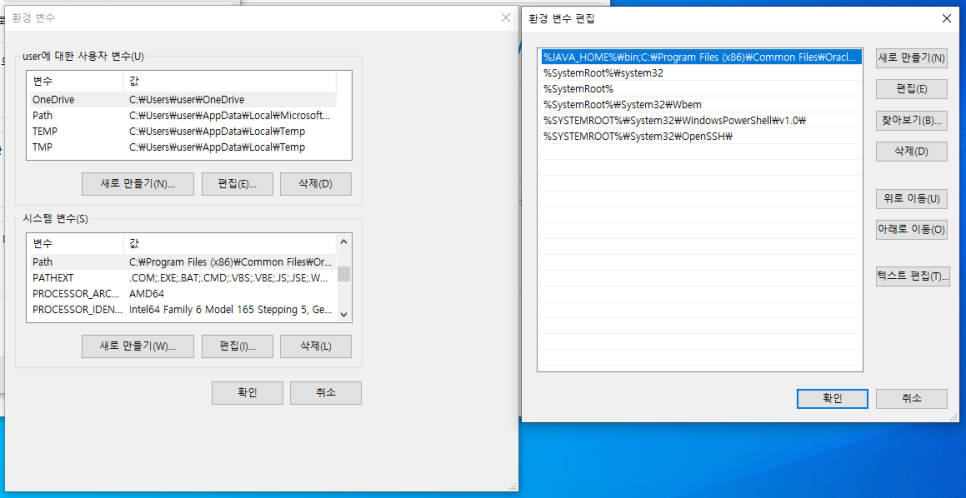Select the PROCESSOR_ARC... system variable row
The image size is (966, 498).
click(183, 293)
